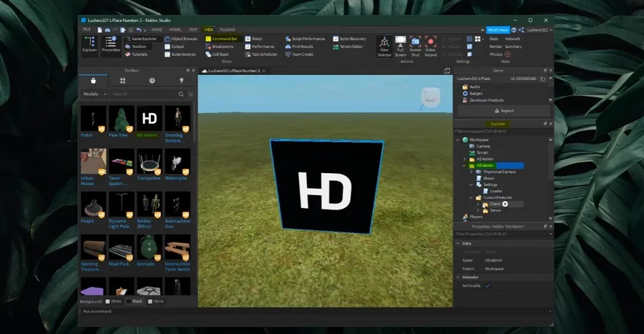Open the Task Scheduler window
Viewport: 644px width, 334px height.
(x=261, y=54)
